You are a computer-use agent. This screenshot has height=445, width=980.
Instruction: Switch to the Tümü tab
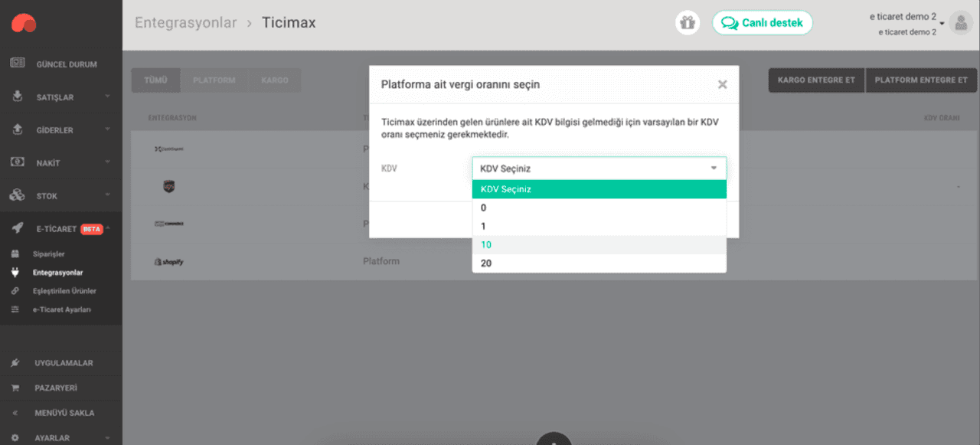pos(155,80)
